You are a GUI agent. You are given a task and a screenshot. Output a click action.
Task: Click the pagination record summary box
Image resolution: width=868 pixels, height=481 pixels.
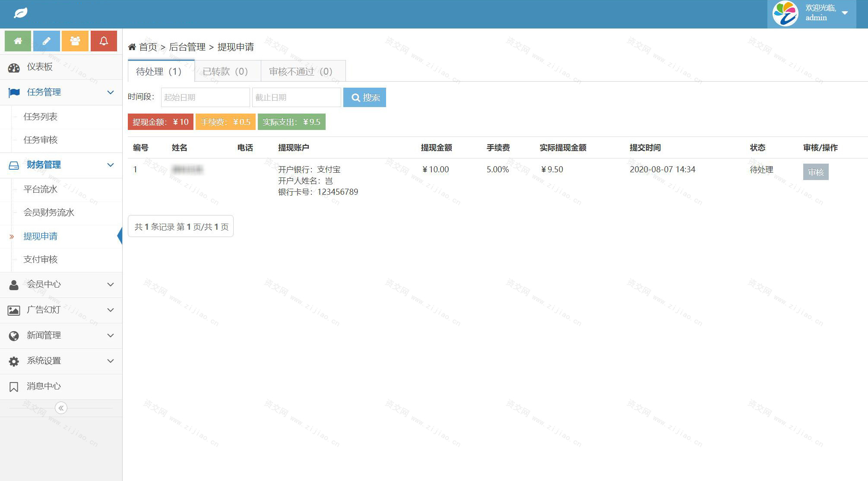pyautogui.click(x=181, y=226)
